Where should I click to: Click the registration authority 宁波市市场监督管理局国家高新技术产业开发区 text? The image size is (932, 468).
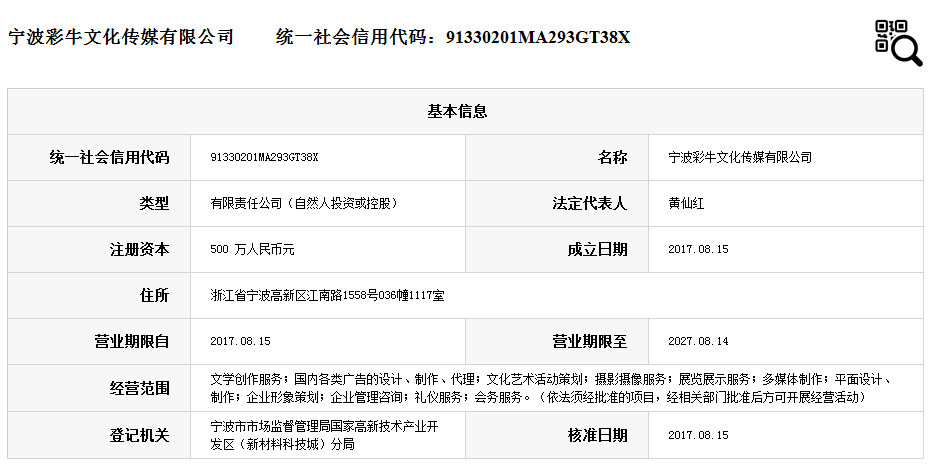[325, 435]
